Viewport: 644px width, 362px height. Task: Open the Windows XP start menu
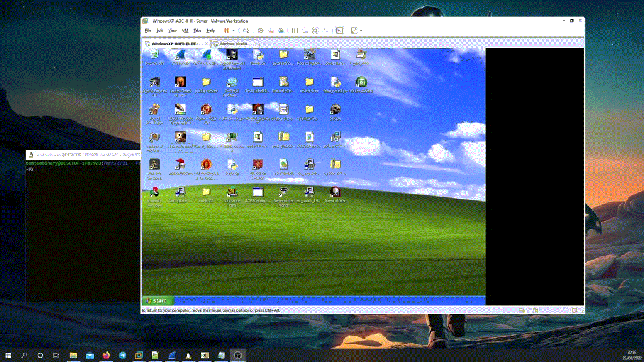click(158, 300)
